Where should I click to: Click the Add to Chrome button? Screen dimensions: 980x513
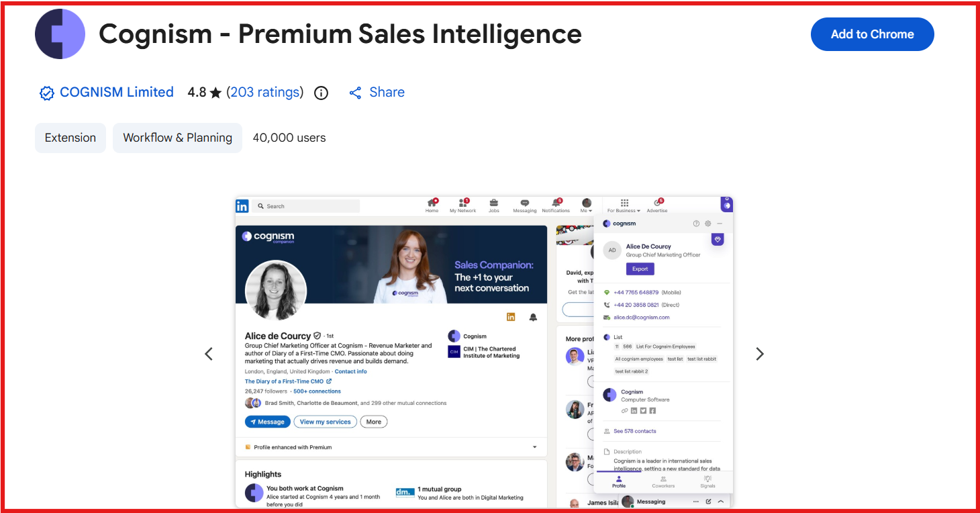tap(872, 34)
